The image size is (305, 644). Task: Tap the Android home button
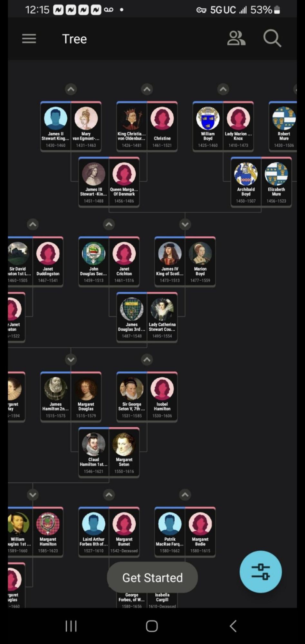(152, 626)
